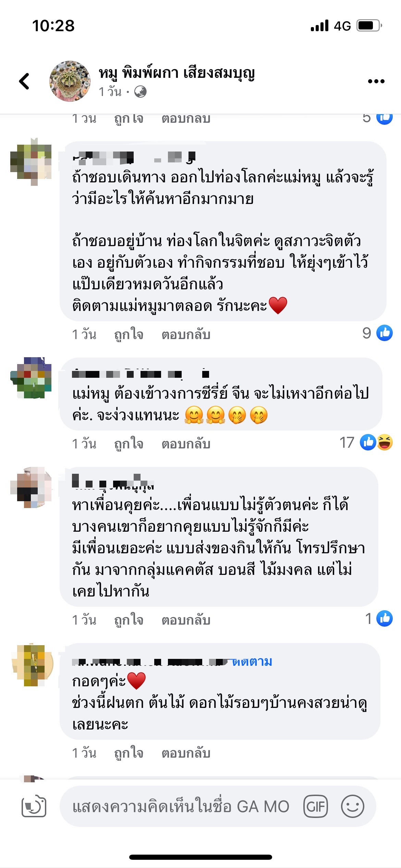Screen dimensions: 401x868
Task: Open the post author name หมู พิมพ์ผกา
Action: 177,73
